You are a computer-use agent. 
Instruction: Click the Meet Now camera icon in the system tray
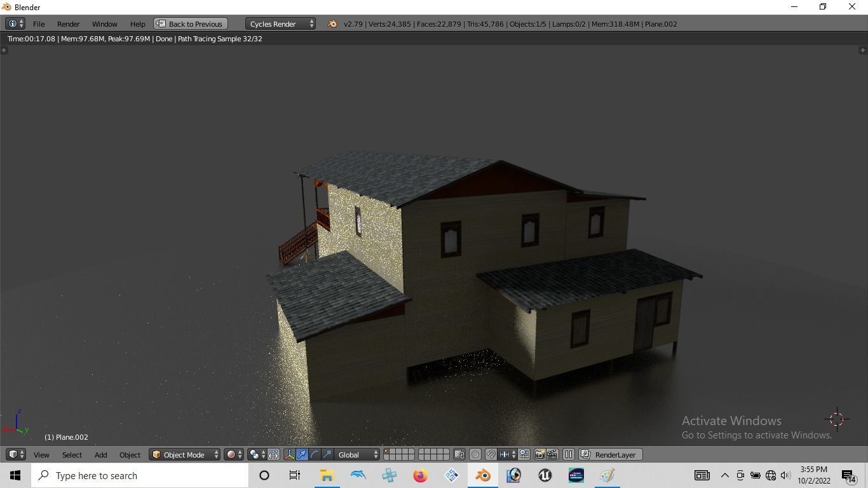(740, 475)
